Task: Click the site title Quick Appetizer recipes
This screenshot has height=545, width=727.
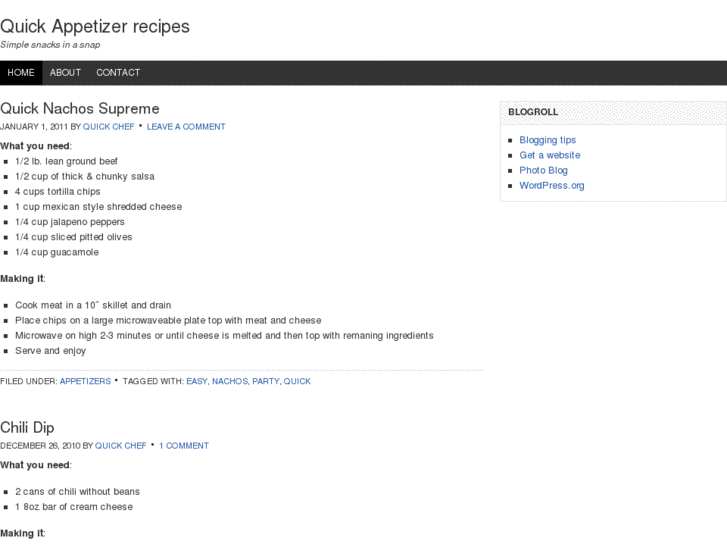Action: click(x=95, y=27)
